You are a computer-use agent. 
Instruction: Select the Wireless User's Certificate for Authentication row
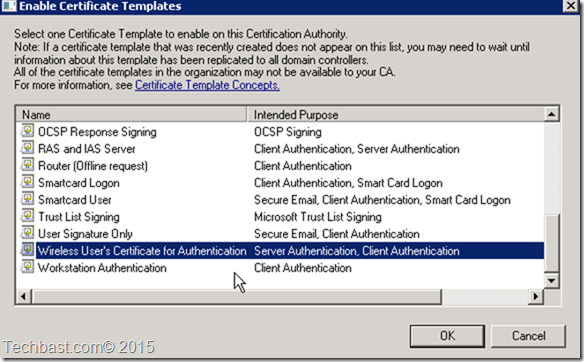click(282, 251)
